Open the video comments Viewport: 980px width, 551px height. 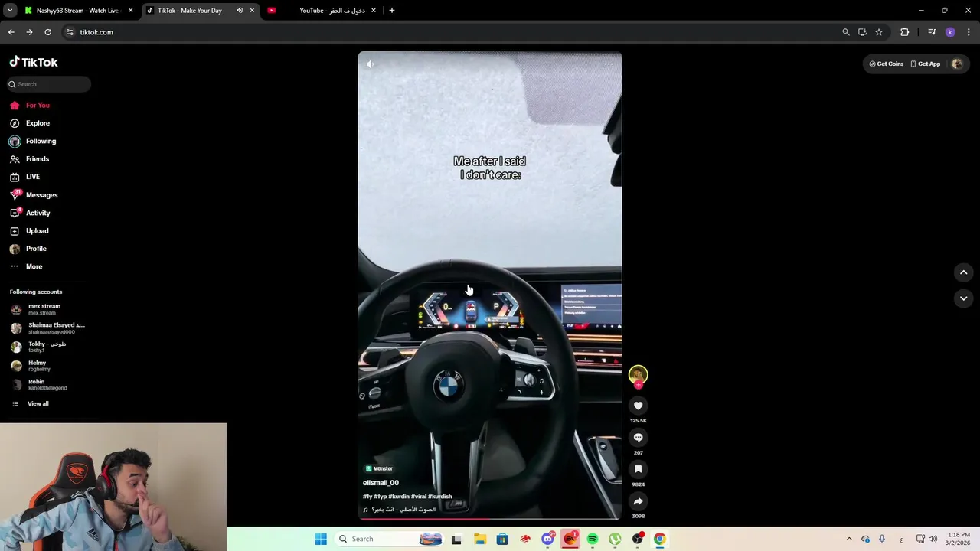[639, 438]
